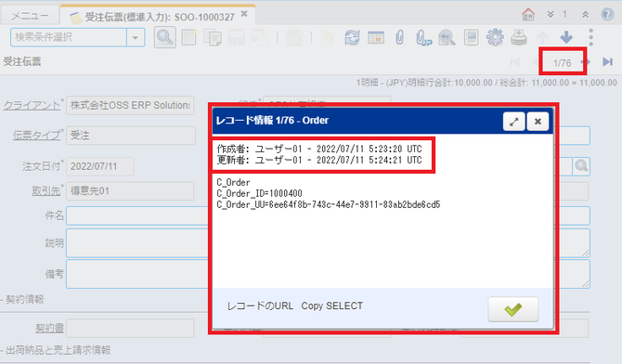The image size is (622, 364).
Task: Open the report icon in toolbar
Action: (471, 38)
